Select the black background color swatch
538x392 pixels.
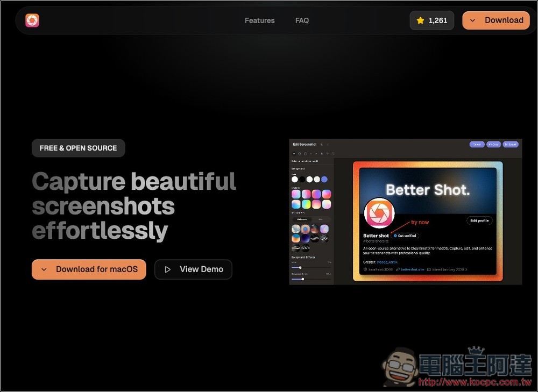tap(302, 179)
